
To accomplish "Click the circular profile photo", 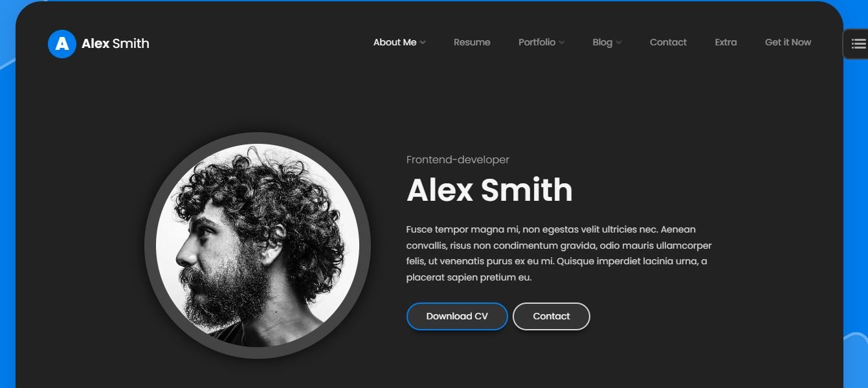I will pyautogui.click(x=258, y=245).
